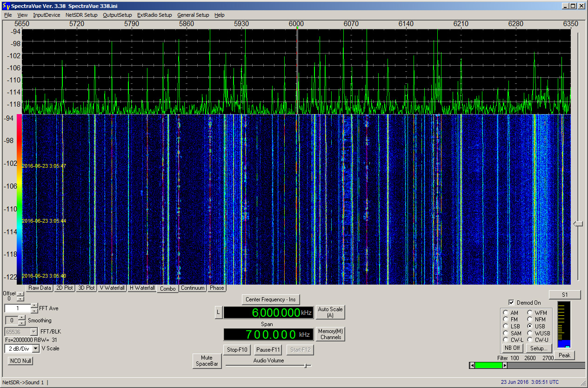588x388 pixels.
Task: Open the V Scale dB/Div dropdown
Action: point(36,348)
